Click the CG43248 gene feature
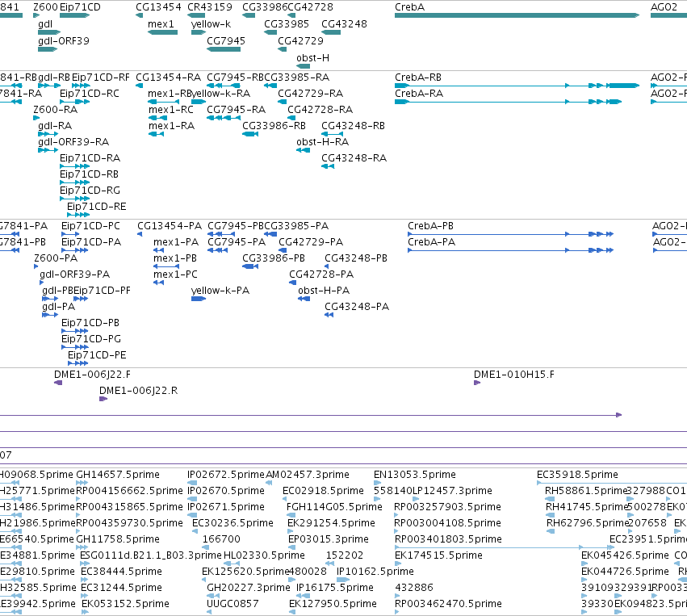The width and height of the screenshot is (687, 616). [x=331, y=32]
